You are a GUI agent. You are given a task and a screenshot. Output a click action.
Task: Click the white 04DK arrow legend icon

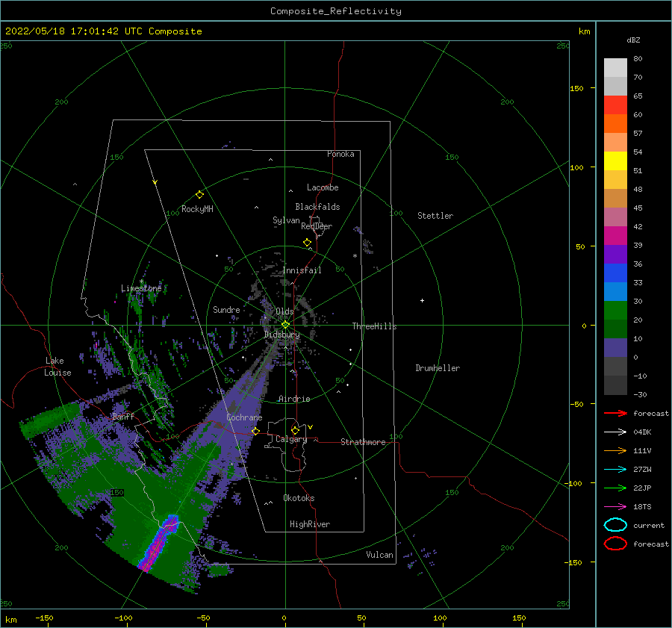(x=615, y=432)
